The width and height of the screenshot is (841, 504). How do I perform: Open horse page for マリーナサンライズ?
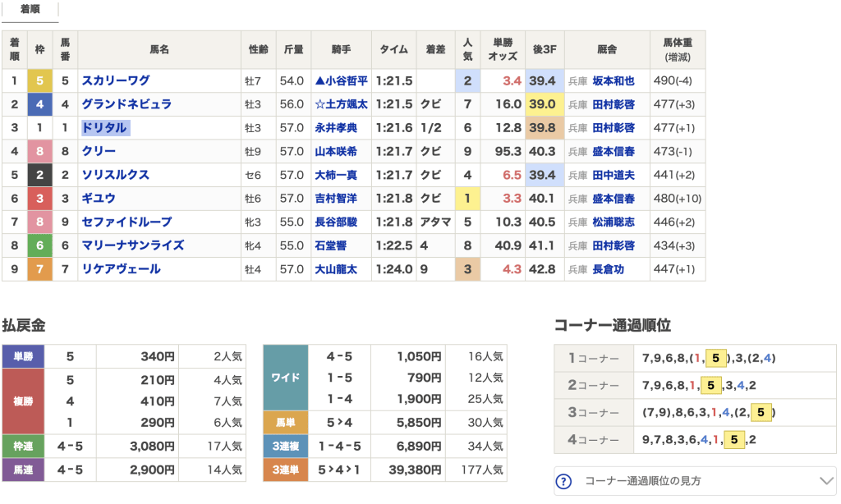point(133,246)
